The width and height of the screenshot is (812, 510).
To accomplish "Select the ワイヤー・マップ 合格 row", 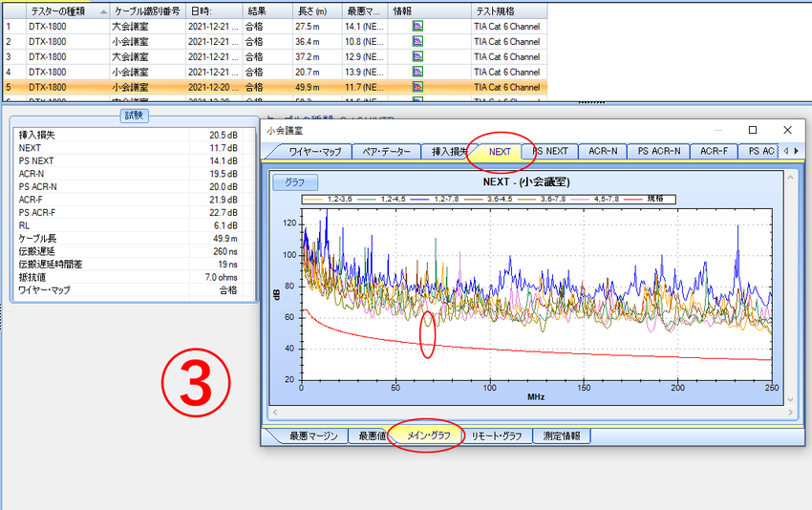I will pos(134,290).
